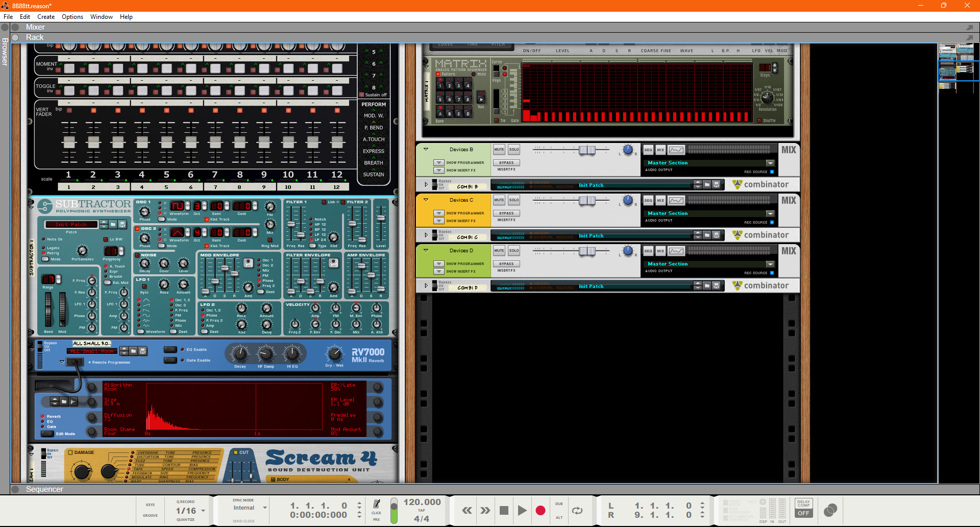Open automation curve icon on Devices B
The height and width of the screenshot is (527, 980).
click(676, 150)
